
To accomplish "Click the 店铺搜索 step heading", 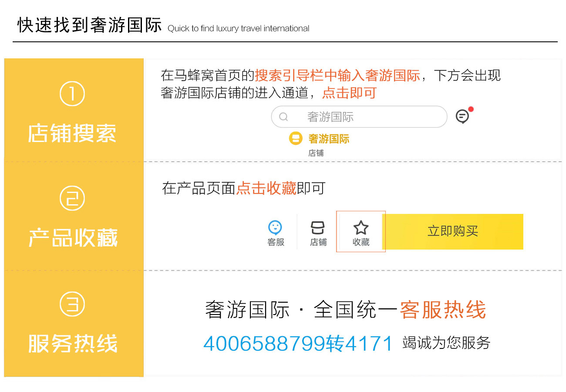I will [x=72, y=133].
